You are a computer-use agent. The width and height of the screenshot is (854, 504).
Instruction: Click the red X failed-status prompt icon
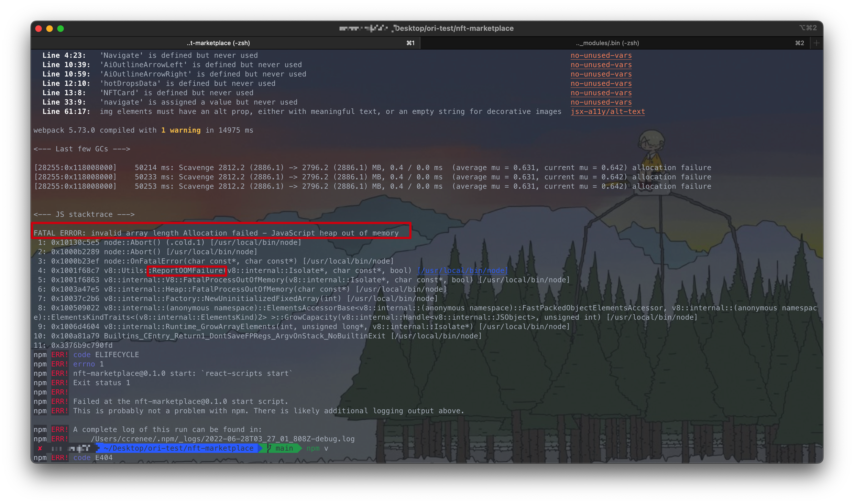[x=40, y=448]
